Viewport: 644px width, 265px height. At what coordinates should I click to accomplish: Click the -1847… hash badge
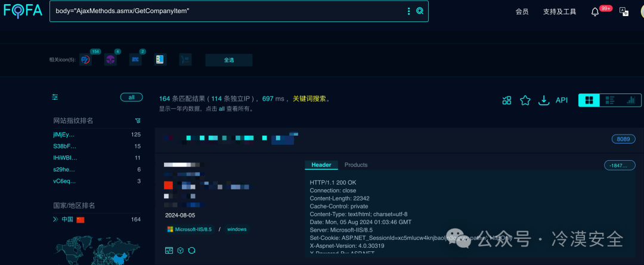(x=620, y=166)
